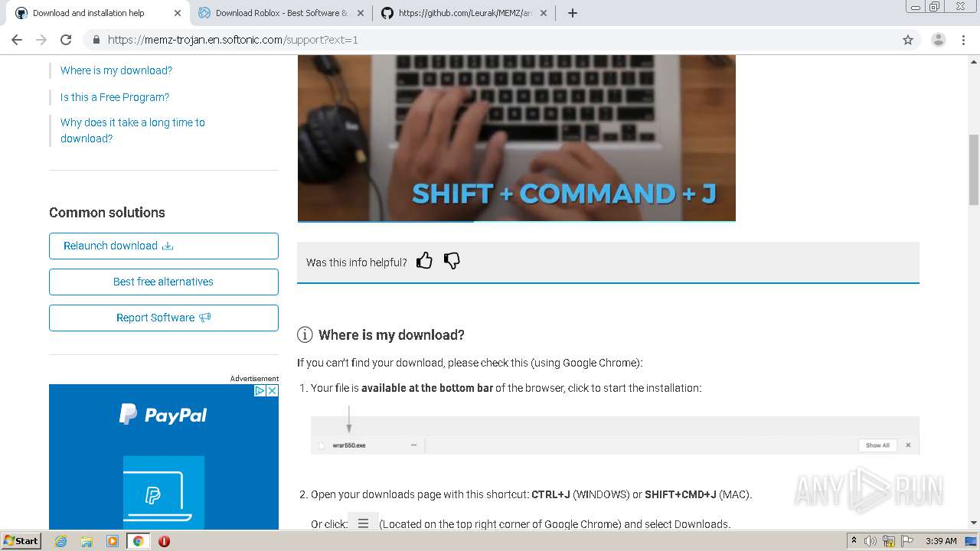Click the 'Was this info helpful?' text
Viewport: 980px width, 551px height.
[x=357, y=262]
